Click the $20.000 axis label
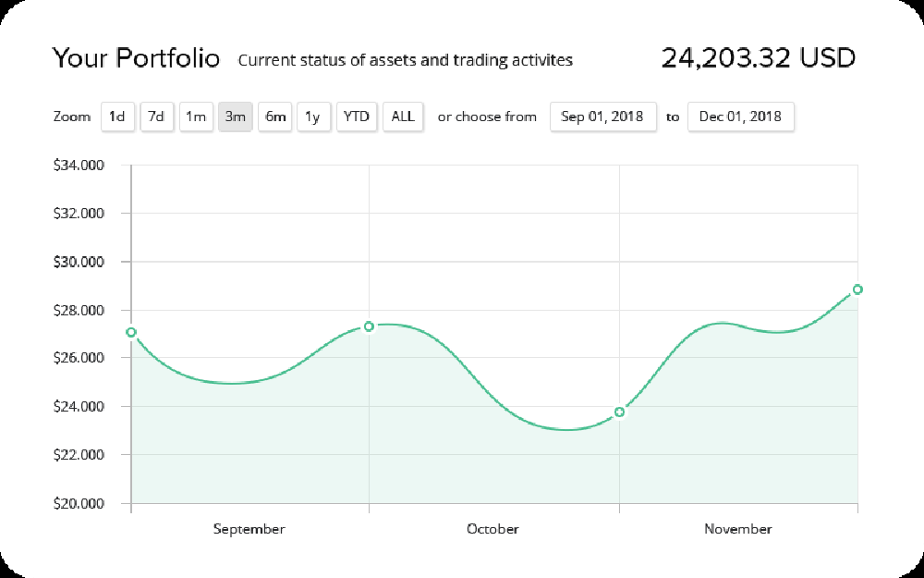Screen dimensions: 924x578 pyautogui.click(x=79, y=504)
